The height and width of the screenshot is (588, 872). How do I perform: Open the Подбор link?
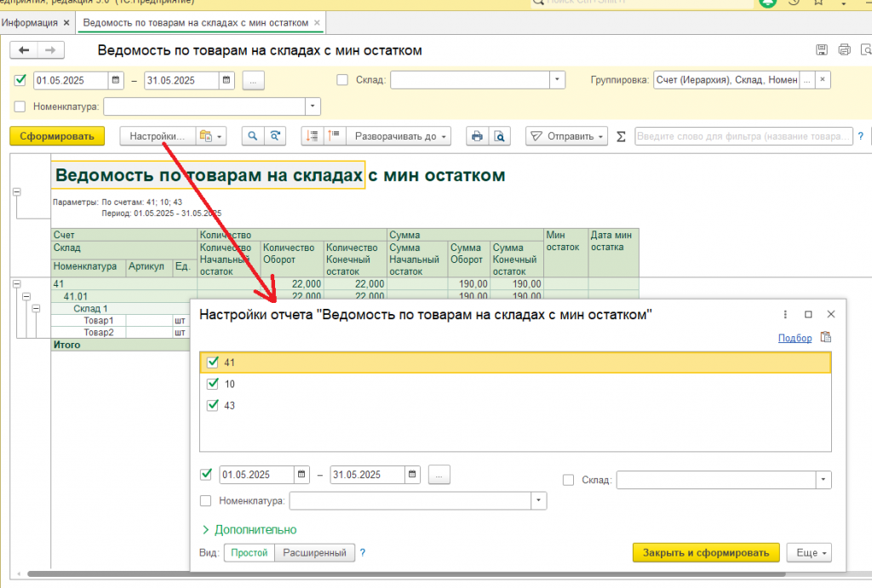(x=795, y=338)
